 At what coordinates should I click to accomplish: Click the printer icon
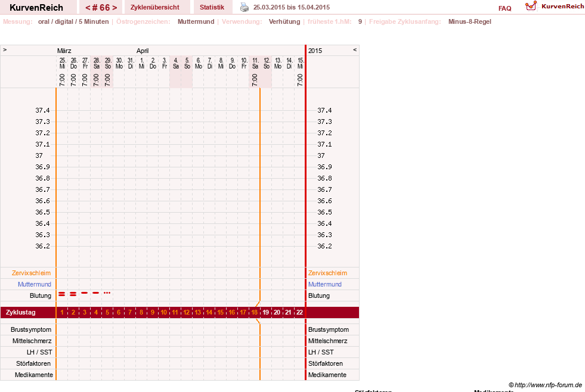click(x=244, y=7)
